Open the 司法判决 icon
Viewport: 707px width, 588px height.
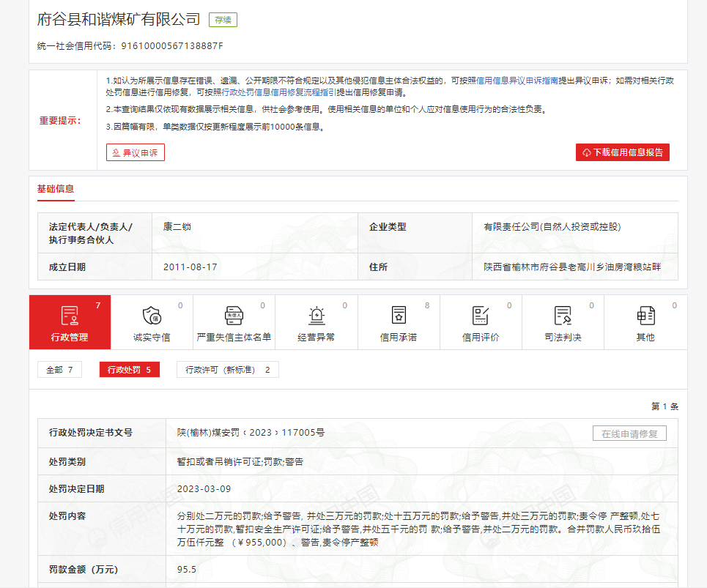(563, 316)
